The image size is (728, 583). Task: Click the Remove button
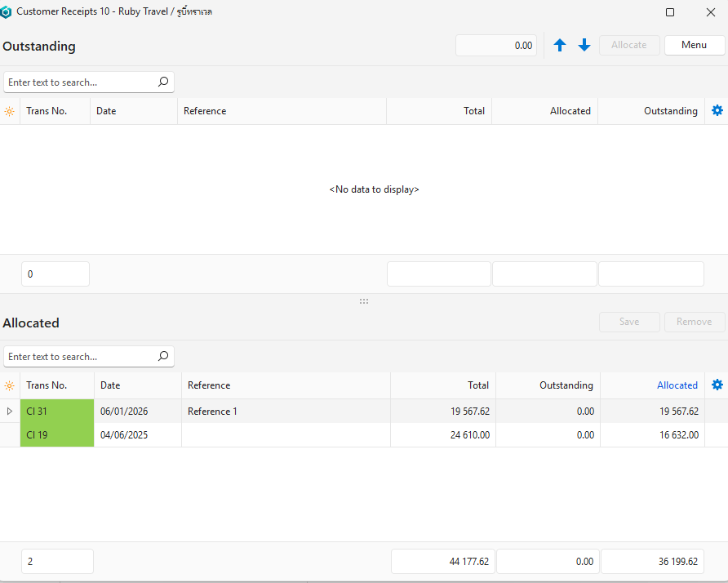coord(694,322)
